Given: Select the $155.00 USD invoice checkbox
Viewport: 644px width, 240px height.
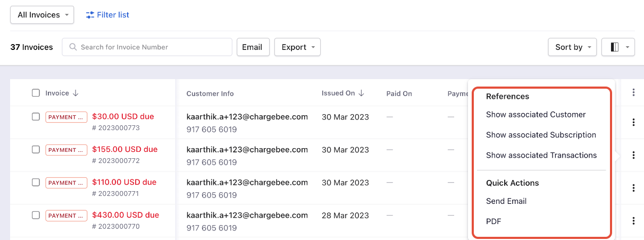Looking at the screenshot, I should pyautogui.click(x=36, y=150).
